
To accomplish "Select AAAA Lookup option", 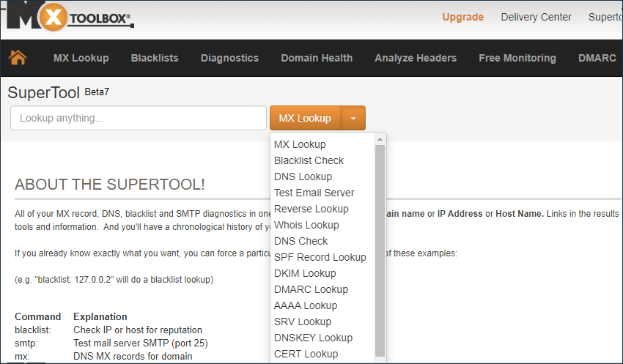I will pos(306,305).
